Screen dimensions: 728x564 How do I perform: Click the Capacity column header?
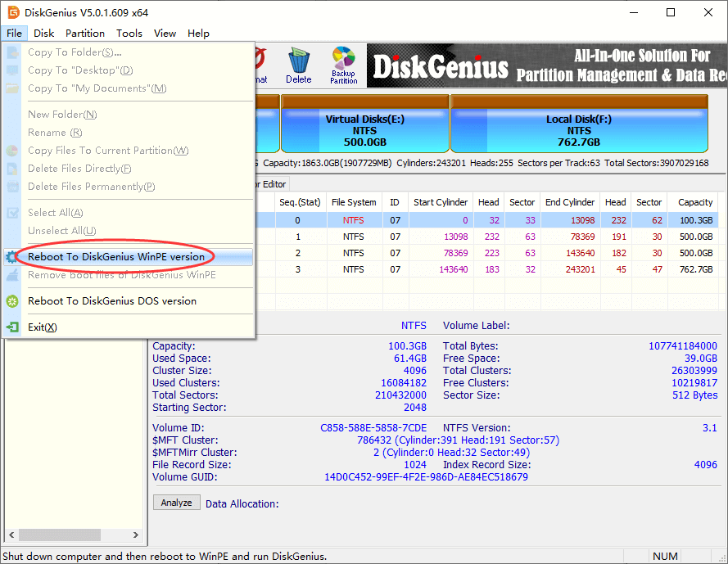(695, 202)
